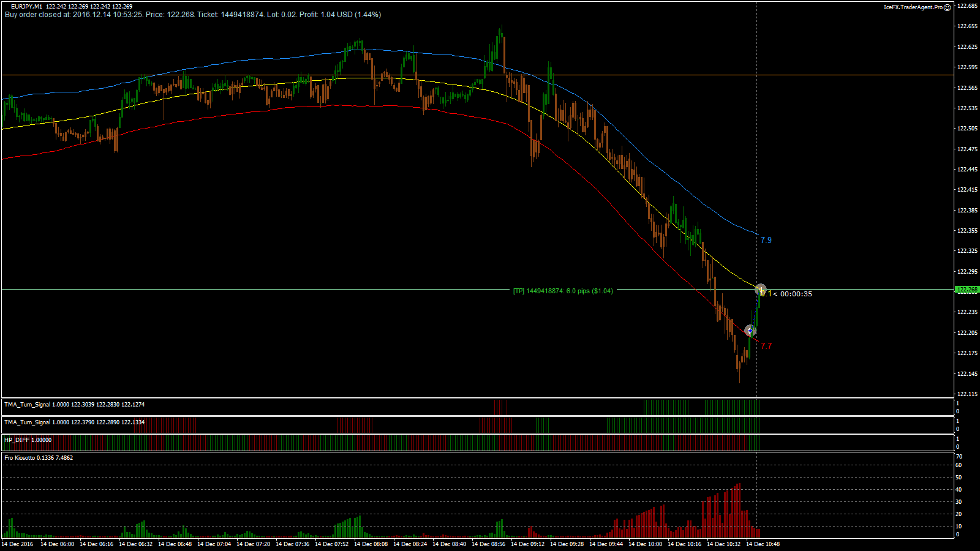
Task: Click the smiley icon beside IceFX.TraderAgent.Pro
Action: 948,7
